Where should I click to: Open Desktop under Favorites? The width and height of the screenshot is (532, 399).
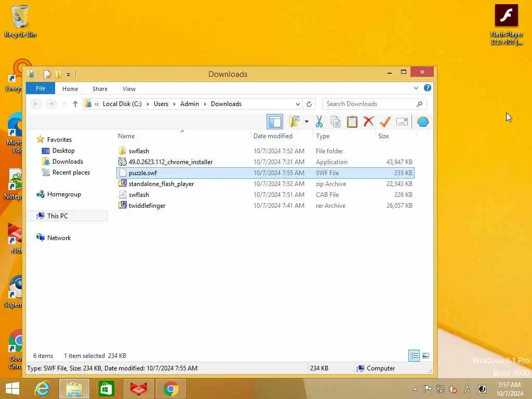pyautogui.click(x=63, y=150)
